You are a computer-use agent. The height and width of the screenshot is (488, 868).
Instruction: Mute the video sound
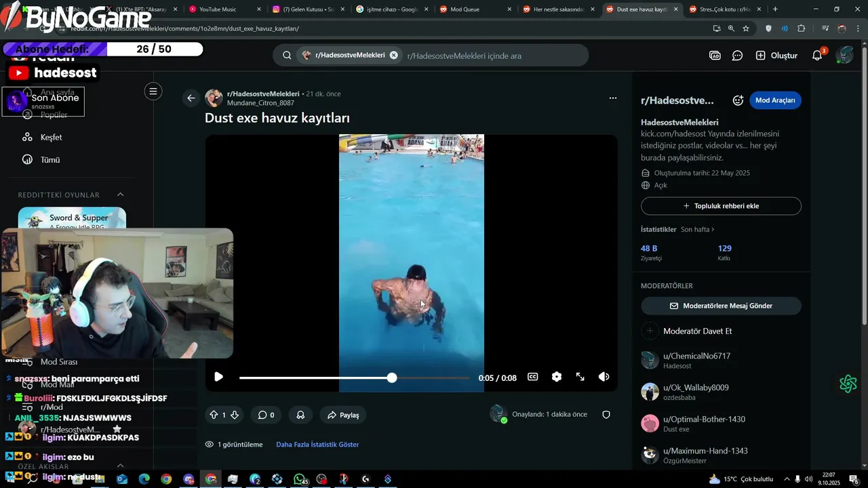coord(604,377)
